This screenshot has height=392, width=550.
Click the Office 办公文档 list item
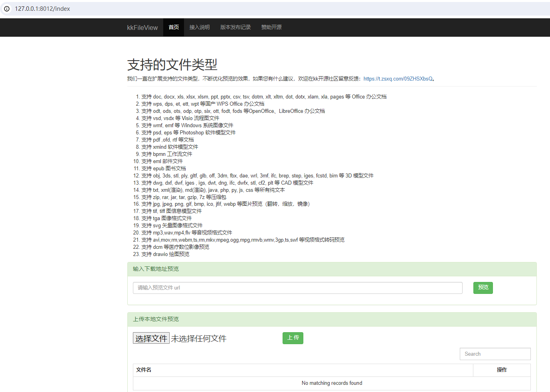point(264,97)
